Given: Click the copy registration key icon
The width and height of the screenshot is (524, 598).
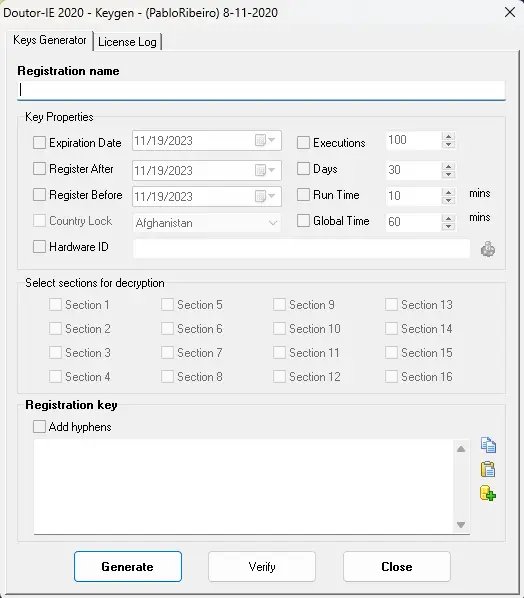Looking at the screenshot, I should point(488,445).
